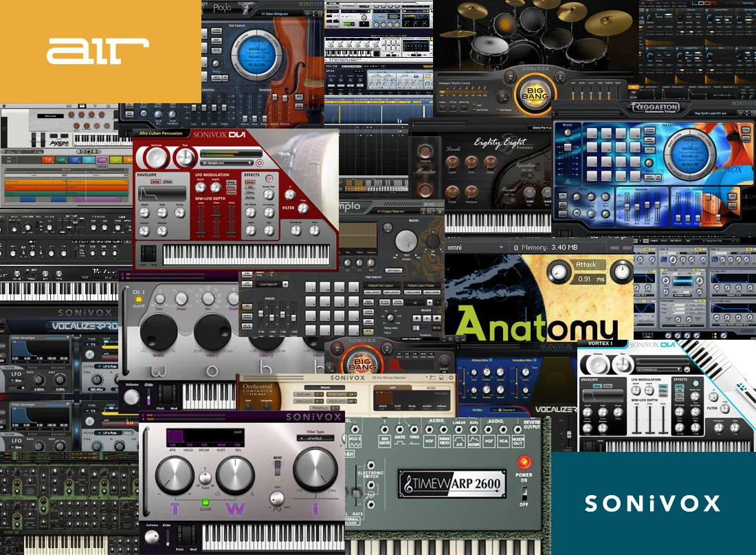This screenshot has height=555, width=756.
Task: Click the Transpose knob in red DVI
Action: [x=296, y=230]
